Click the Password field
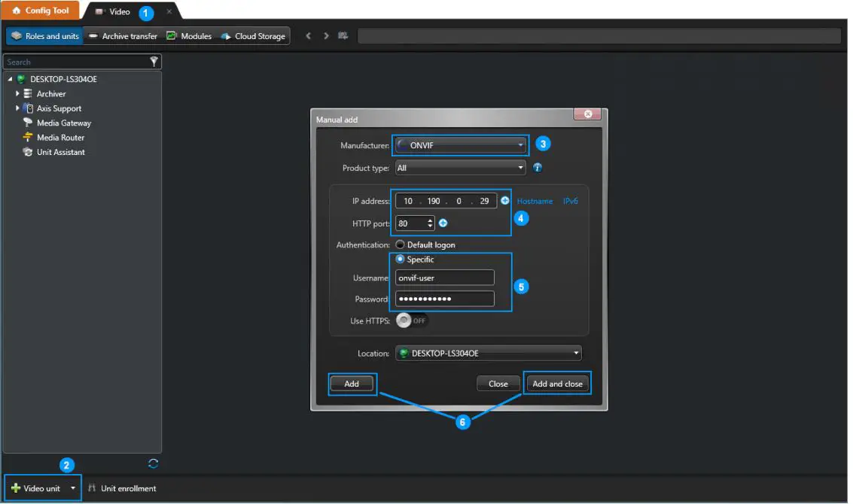Screen dimensions: 853x504 pyautogui.click(x=444, y=299)
